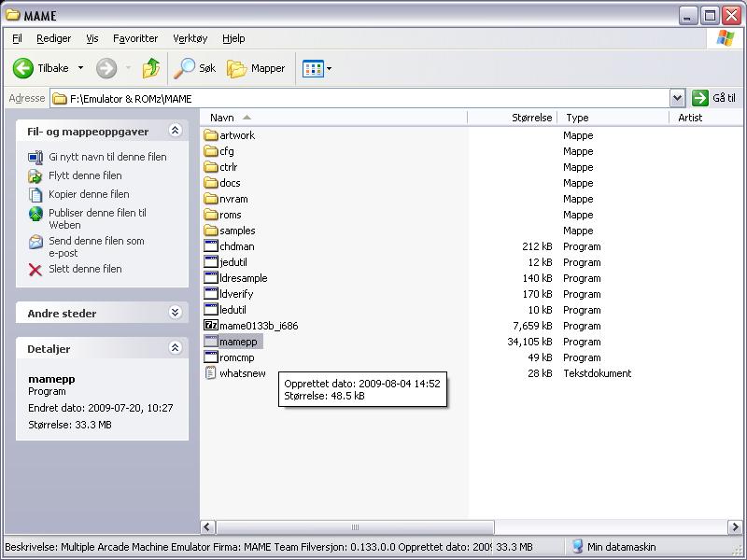Select the jedutil program icon

click(211, 261)
